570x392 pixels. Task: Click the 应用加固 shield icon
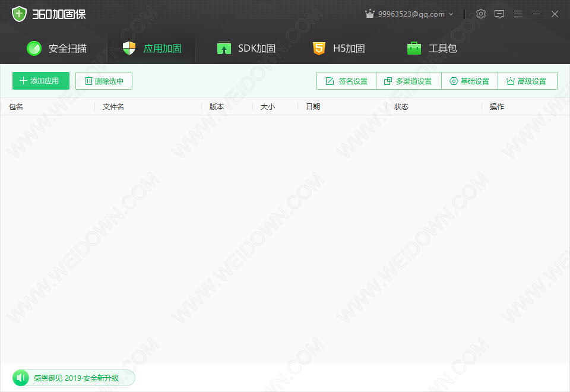(x=129, y=48)
